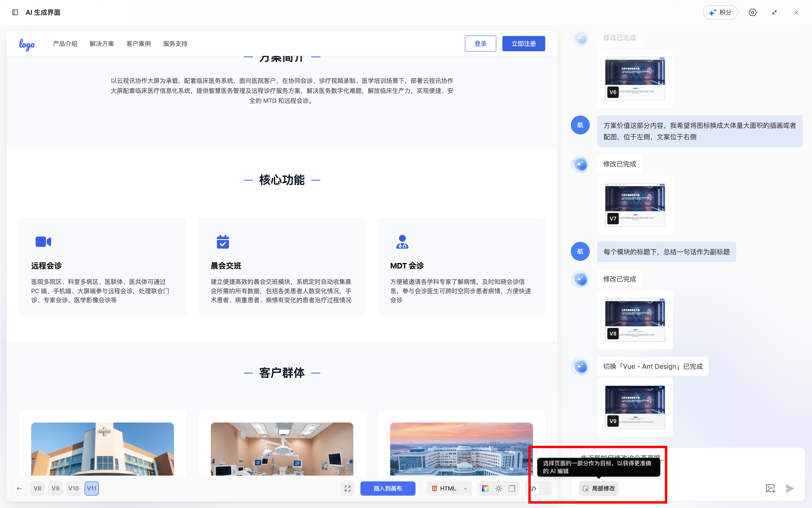Screen dimensions: 812x508
Task: Enable 局部修改 partial edit mode
Action: coord(599,489)
